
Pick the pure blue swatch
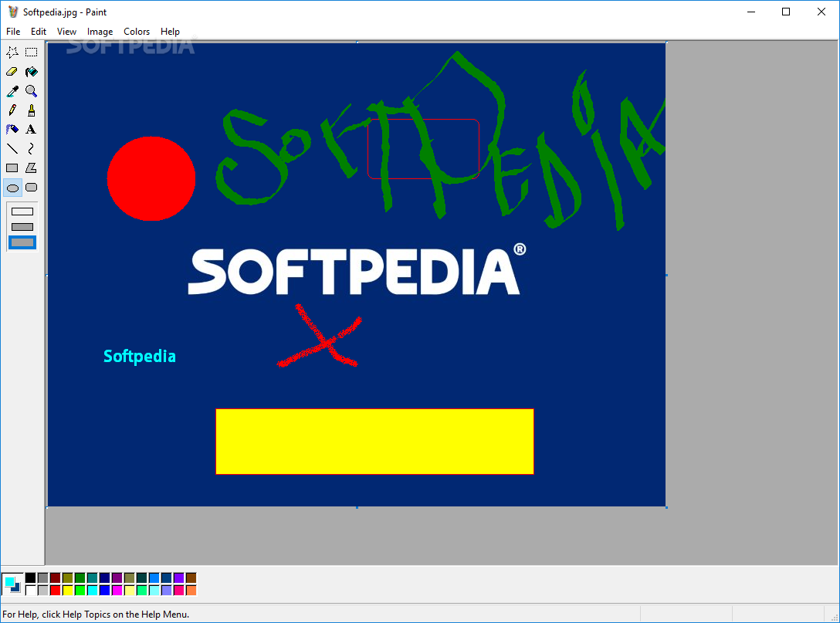[104, 590]
